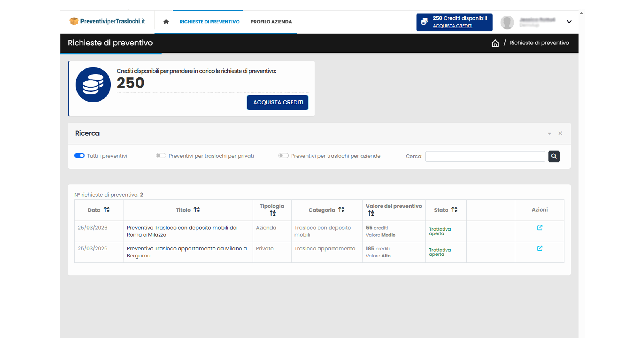Sort table by Titolo column arrows
The width and height of the screenshot is (644, 349).
point(197,210)
